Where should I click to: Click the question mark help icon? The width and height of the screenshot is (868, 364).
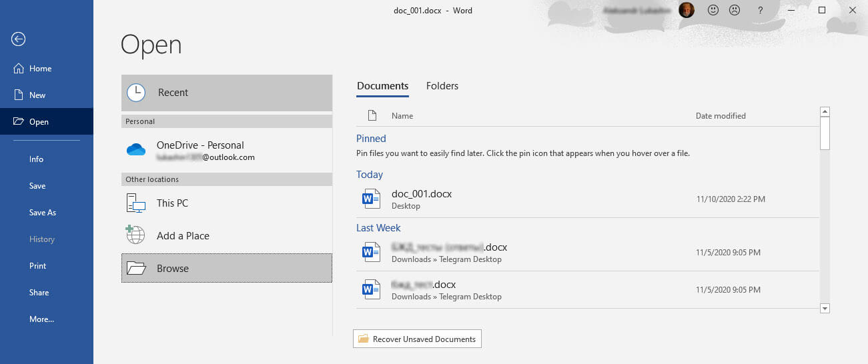tap(761, 10)
